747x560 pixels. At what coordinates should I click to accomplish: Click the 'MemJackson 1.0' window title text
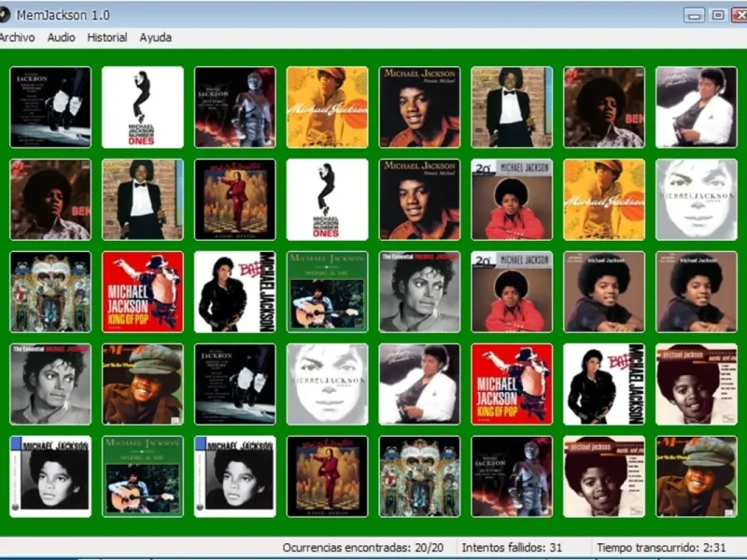[63, 15]
